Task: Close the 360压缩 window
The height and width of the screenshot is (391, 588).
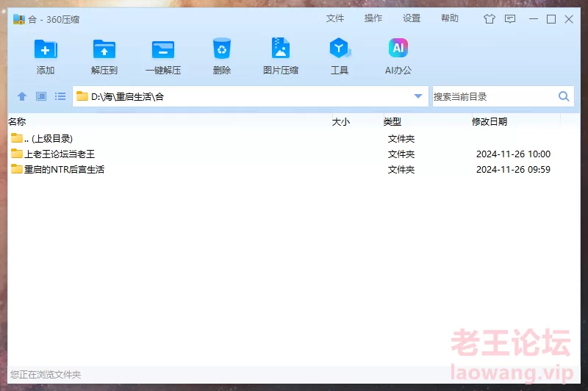Action: 569,19
